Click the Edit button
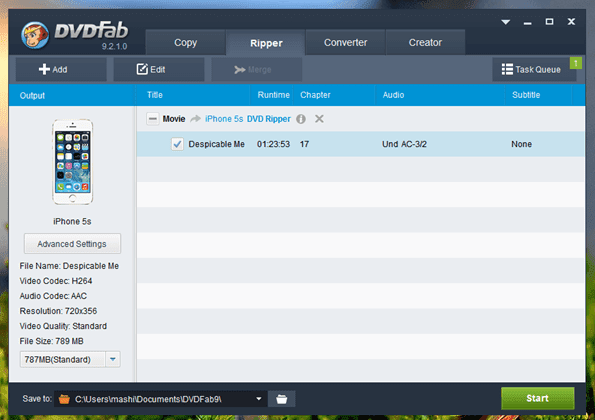 [x=159, y=69]
